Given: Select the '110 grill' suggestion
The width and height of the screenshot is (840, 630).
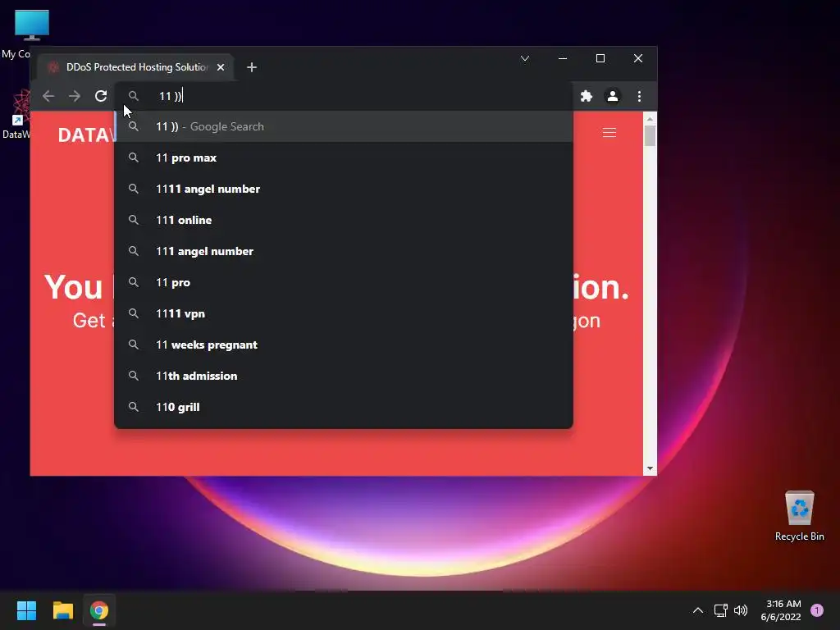Looking at the screenshot, I should click(x=344, y=407).
